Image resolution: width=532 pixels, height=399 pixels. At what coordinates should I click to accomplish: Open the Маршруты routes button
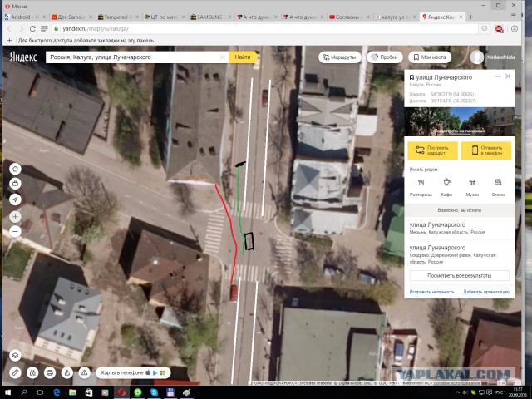tap(339, 57)
